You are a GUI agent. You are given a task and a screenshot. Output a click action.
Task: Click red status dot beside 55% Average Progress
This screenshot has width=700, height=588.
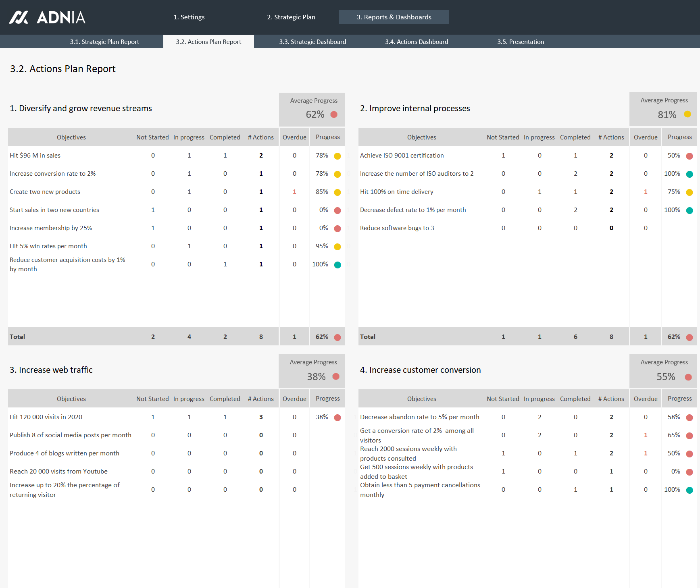688,377
